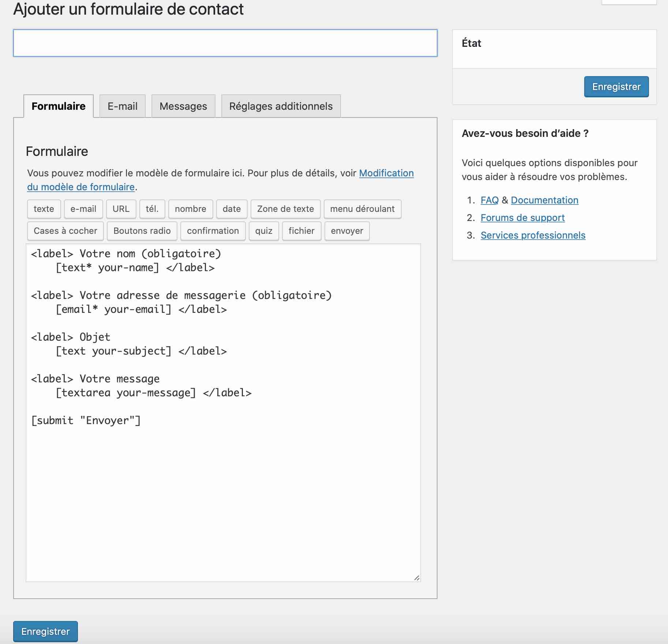Open the Forums de support link

tap(523, 217)
